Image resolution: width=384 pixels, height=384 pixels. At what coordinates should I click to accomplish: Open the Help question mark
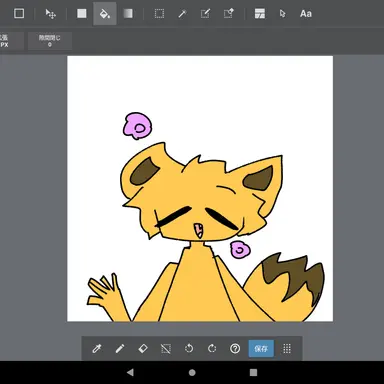(235, 349)
